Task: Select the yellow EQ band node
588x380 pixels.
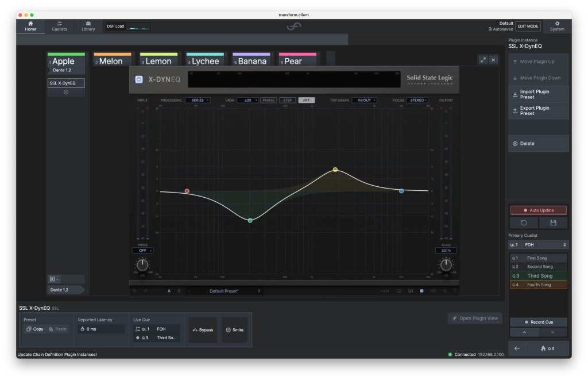Action: coord(335,170)
